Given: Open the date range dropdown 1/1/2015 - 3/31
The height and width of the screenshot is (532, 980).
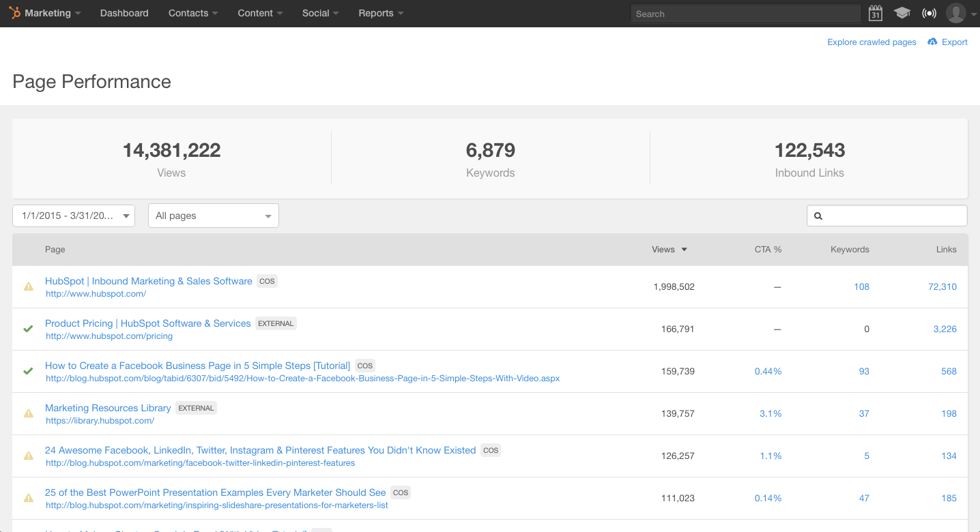Looking at the screenshot, I should 74,216.
